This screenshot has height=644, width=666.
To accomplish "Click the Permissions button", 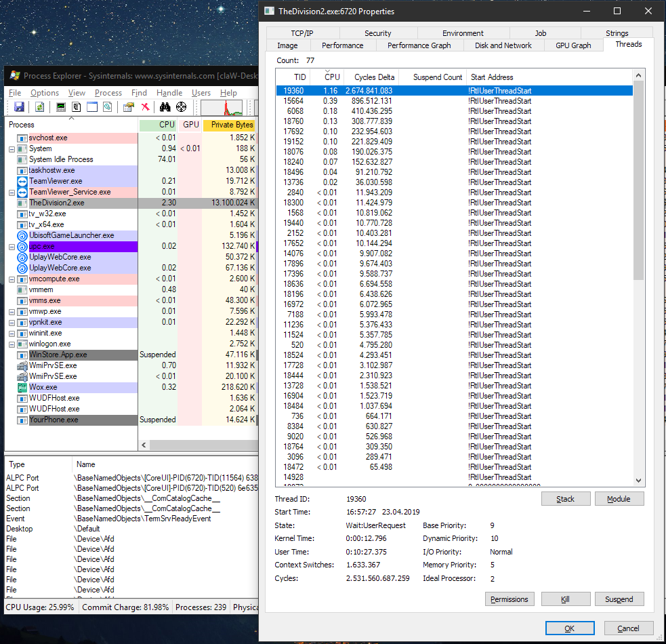I will (509, 599).
